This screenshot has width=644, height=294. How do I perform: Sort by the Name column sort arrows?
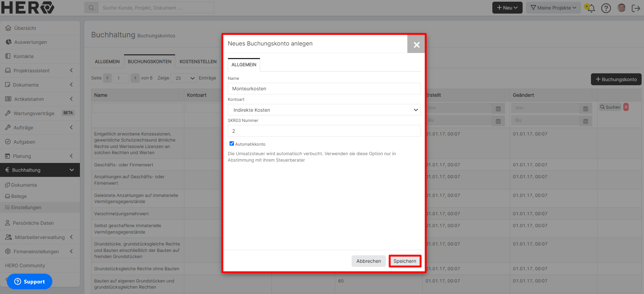point(179,95)
